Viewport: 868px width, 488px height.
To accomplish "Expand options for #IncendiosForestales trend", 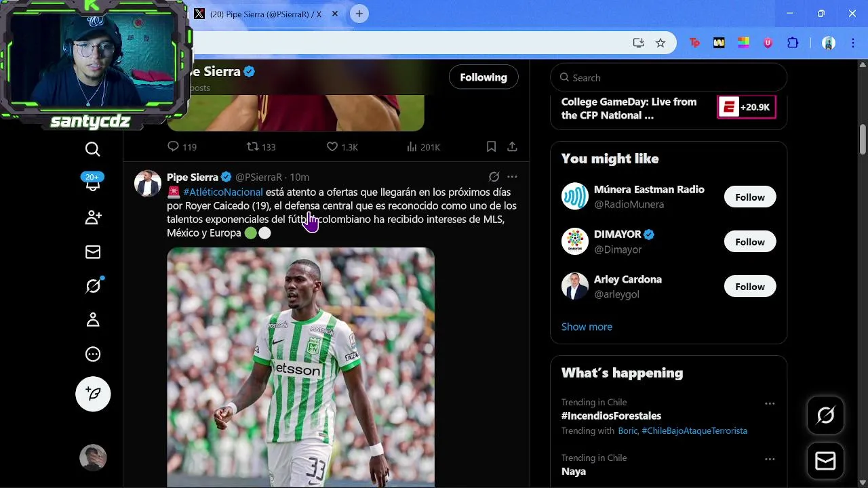I will 770,403.
